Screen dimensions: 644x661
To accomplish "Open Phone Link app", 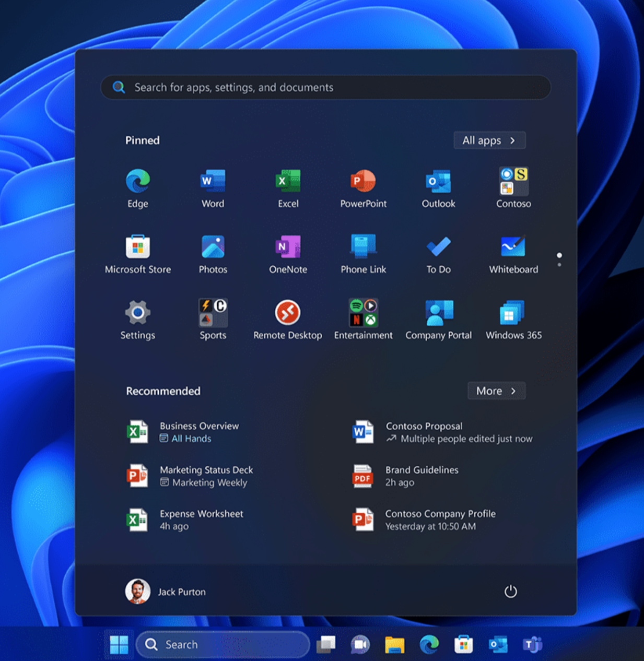I will pos(363,254).
